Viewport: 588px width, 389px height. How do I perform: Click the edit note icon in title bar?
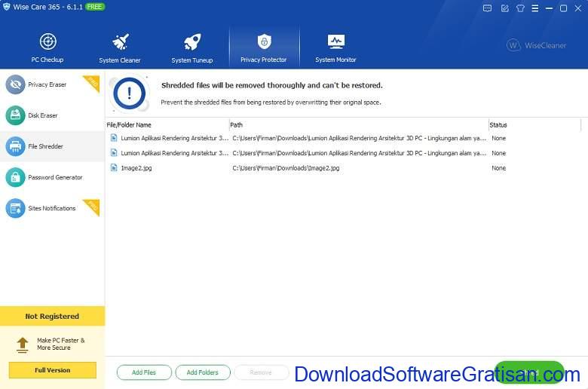coord(505,8)
